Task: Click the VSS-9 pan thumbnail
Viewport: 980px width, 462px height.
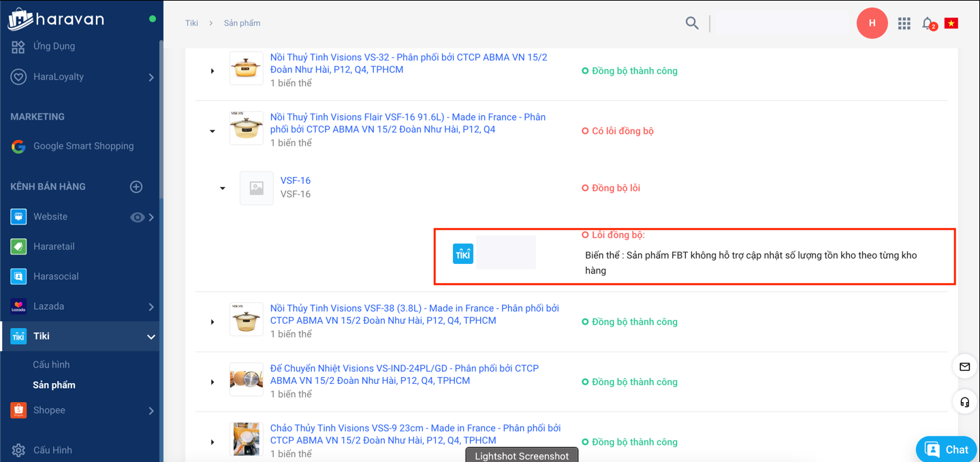Action: point(247,439)
